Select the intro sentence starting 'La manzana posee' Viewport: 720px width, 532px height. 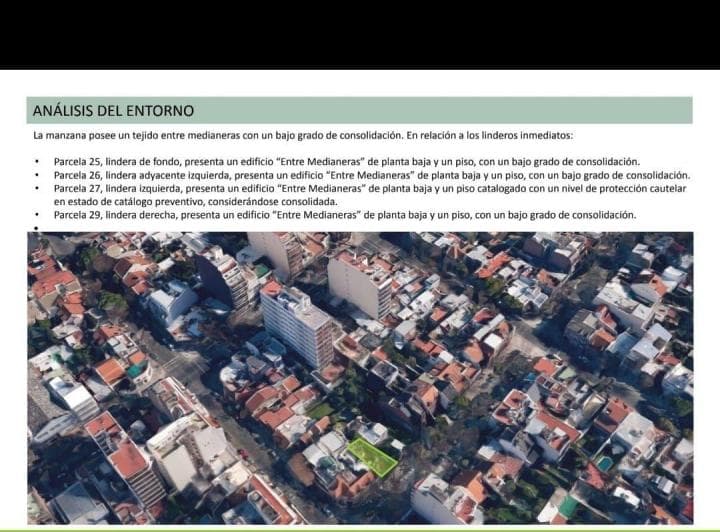click(303, 136)
